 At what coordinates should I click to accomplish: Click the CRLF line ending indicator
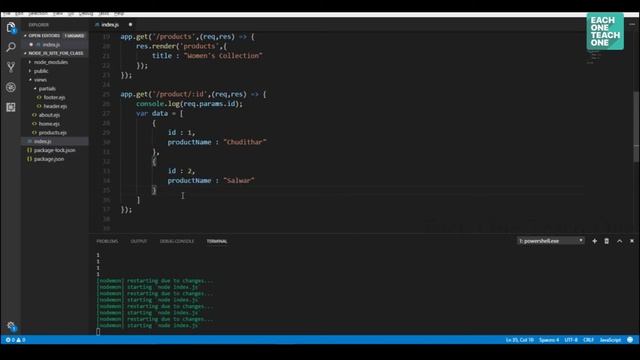[588, 340]
